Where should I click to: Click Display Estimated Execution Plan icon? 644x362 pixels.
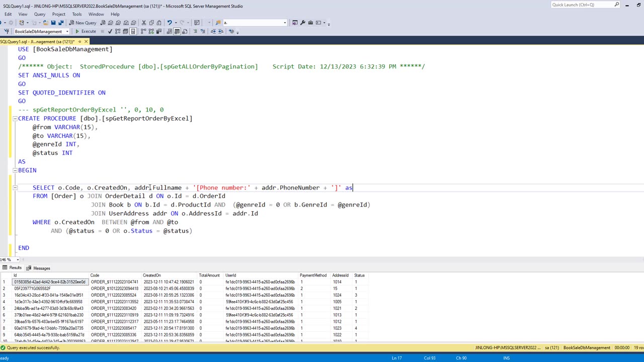pos(118,31)
